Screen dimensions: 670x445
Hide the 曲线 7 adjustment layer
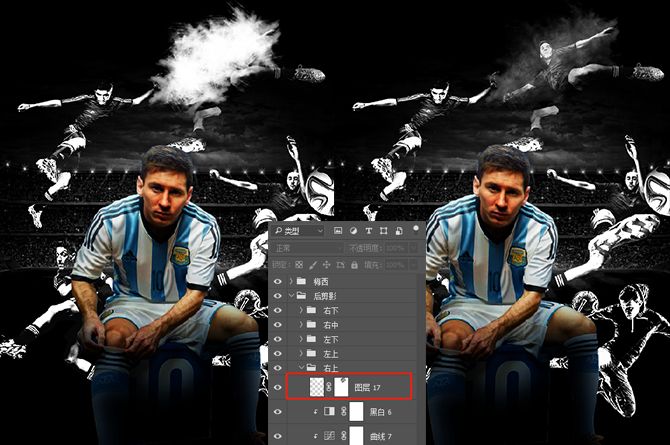[x=278, y=436]
